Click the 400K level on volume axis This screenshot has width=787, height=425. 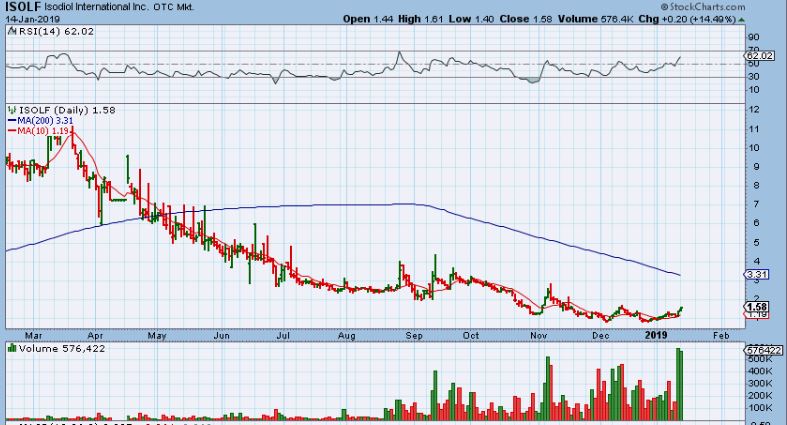pos(760,371)
